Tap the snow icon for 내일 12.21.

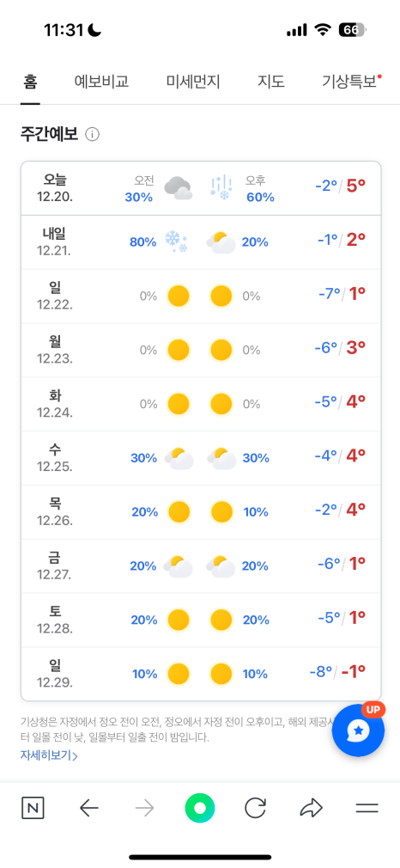(177, 241)
